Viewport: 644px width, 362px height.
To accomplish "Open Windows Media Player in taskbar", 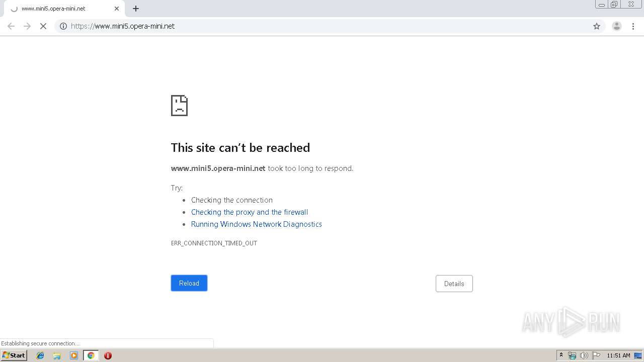I will pos(74,355).
